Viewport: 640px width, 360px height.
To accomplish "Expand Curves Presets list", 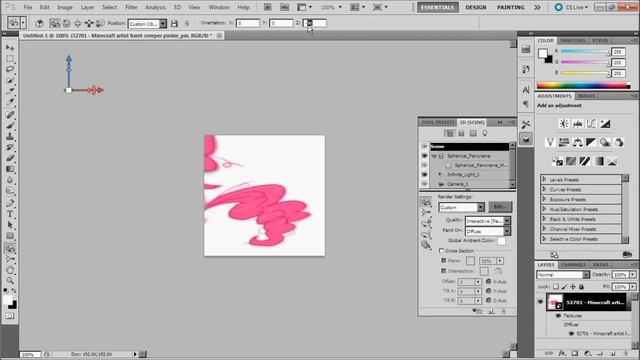I will point(544,189).
